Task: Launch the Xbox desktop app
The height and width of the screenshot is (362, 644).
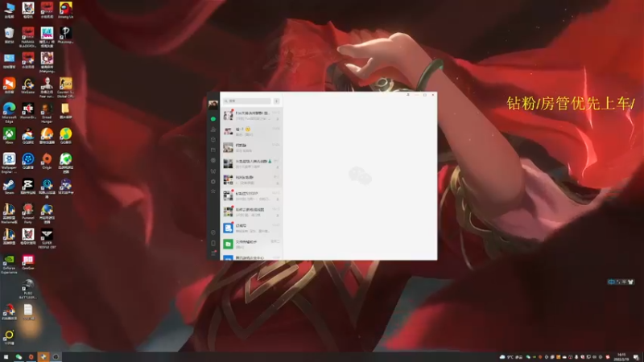Action: (9, 135)
